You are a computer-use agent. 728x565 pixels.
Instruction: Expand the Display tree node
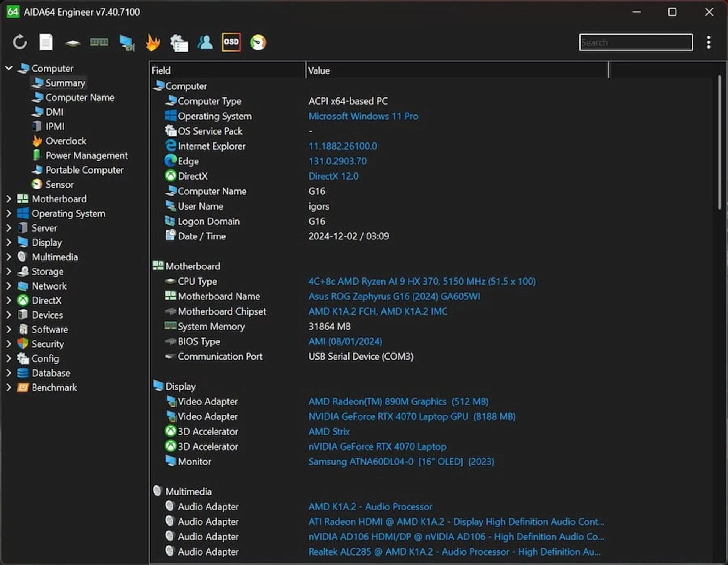point(9,242)
